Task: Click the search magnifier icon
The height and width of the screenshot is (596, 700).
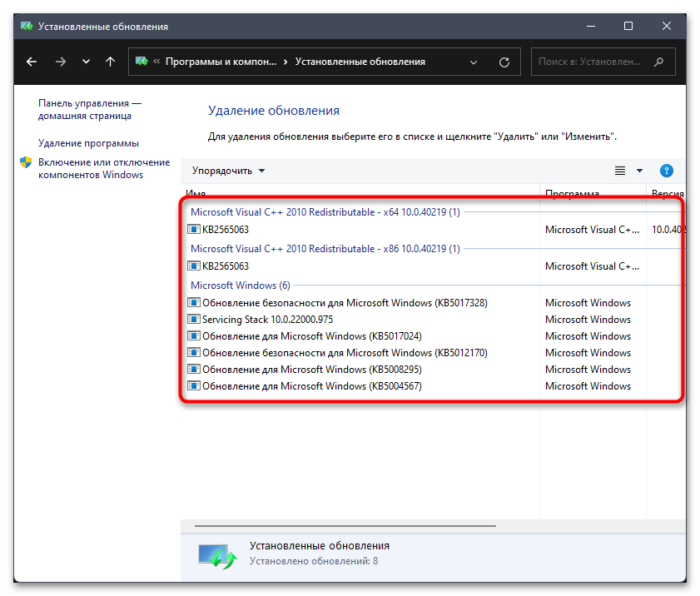Action: pyautogui.click(x=659, y=62)
